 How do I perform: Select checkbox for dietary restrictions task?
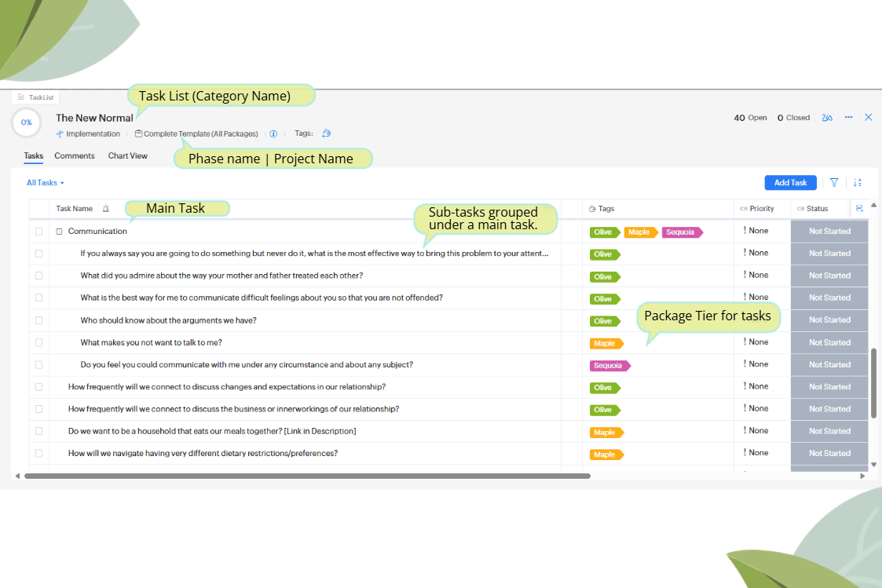coord(38,454)
